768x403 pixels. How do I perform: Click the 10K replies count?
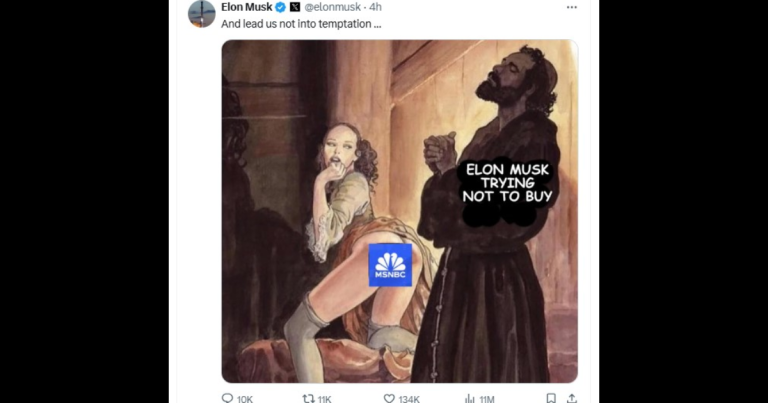(x=245, y=399)
